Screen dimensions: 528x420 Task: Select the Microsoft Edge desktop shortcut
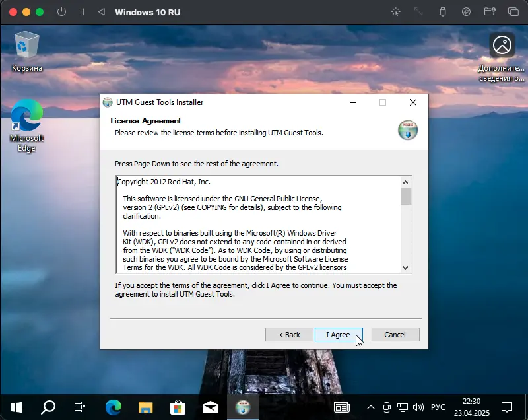click(x=26, y=125)
